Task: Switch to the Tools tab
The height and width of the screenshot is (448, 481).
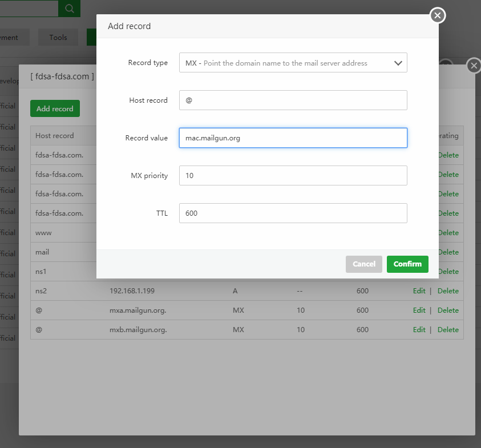Action: click(58, 37)
